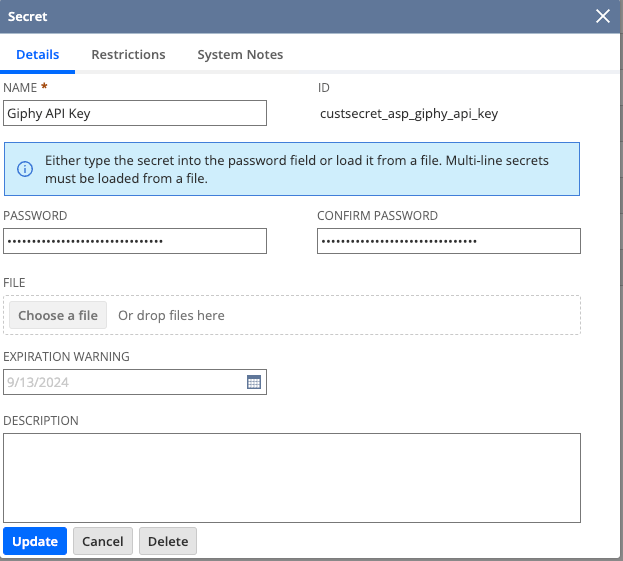
Task: Click the 'Or drop files here' area
Action: coord(171,315)
